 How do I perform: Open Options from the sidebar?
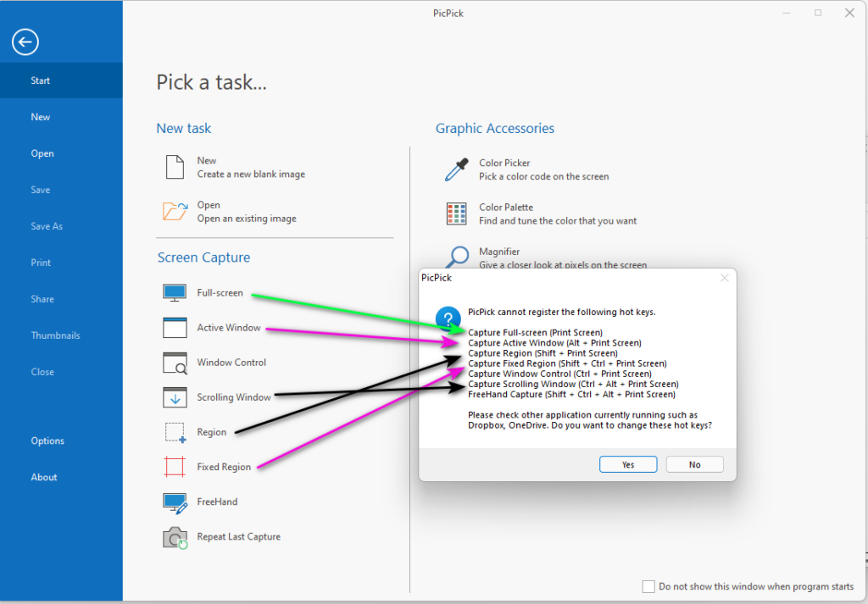[61, 441]
